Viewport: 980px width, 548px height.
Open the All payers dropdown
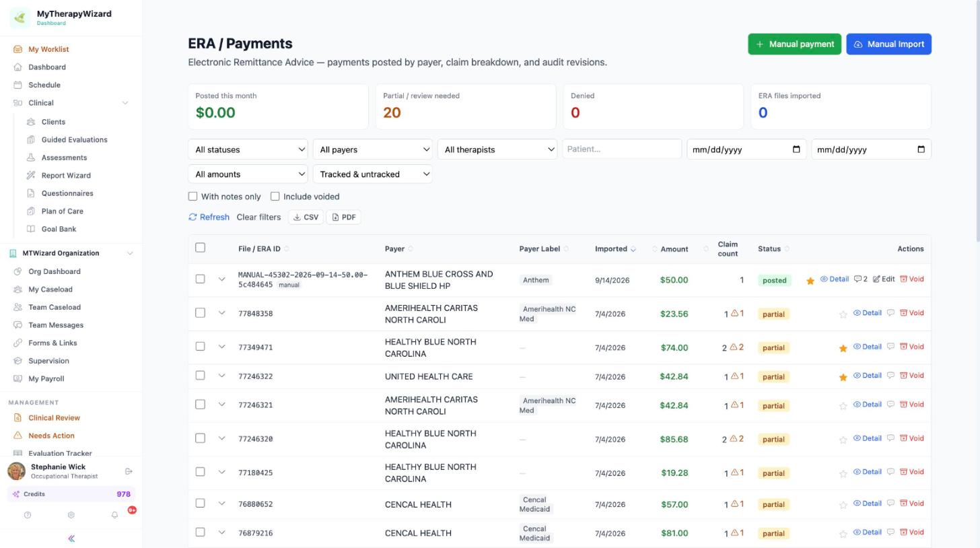[x=372, y=149]
